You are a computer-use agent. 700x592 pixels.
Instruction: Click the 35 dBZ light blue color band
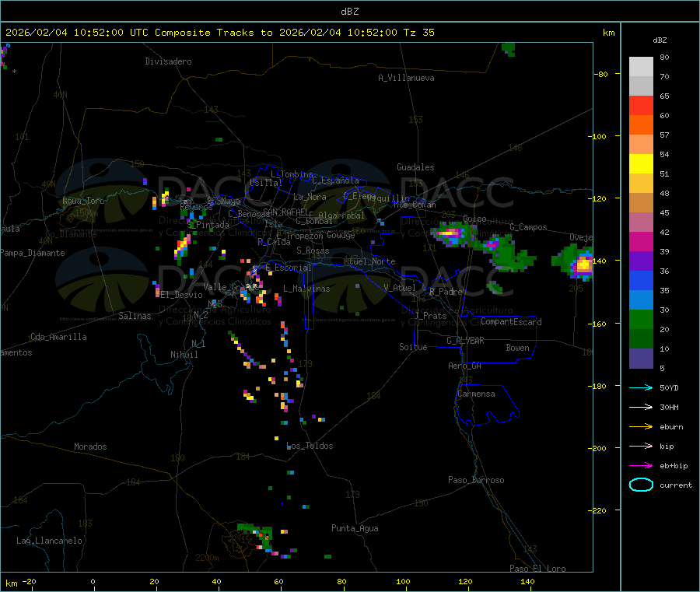pos(641,300)
